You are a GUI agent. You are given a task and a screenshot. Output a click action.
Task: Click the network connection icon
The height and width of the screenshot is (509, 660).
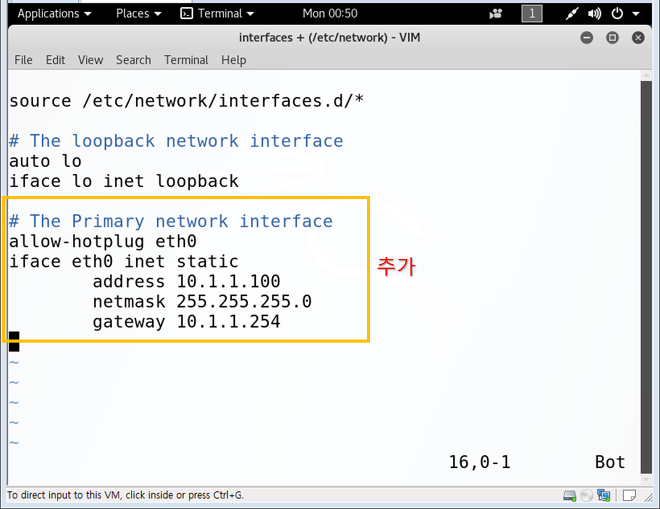click(572, 14)
